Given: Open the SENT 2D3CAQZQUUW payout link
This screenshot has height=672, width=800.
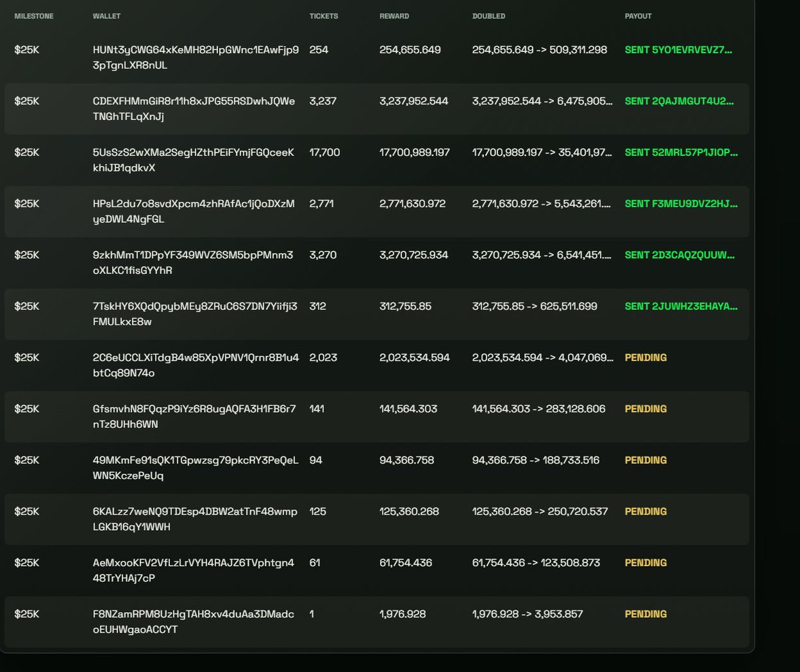Looking at the screenshot, I should [680, 255].
